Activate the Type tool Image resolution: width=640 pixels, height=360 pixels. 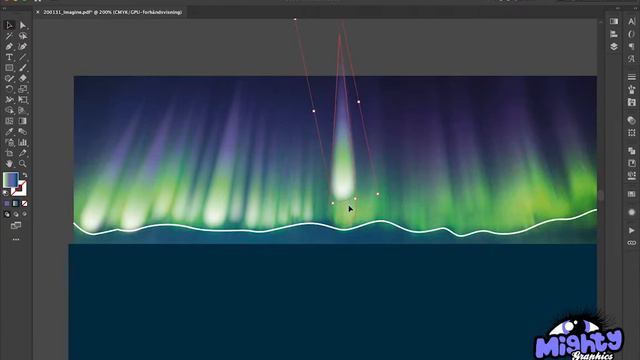9,57
